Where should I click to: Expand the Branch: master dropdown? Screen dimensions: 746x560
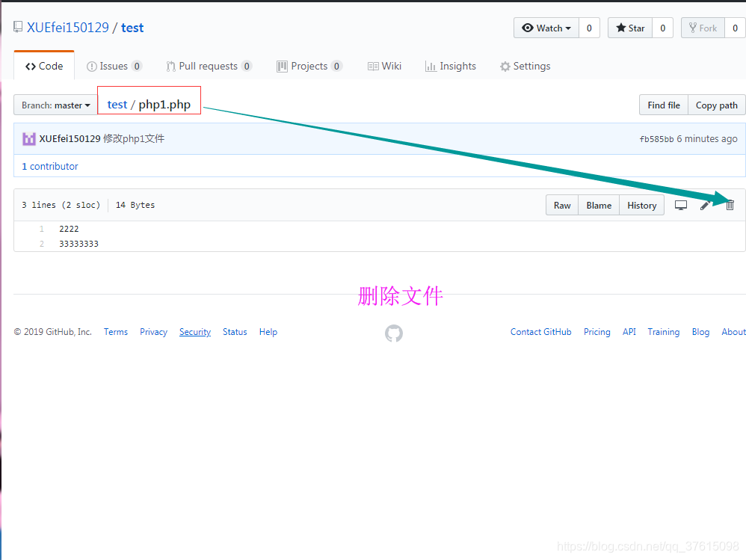click(x=55, y=105)
